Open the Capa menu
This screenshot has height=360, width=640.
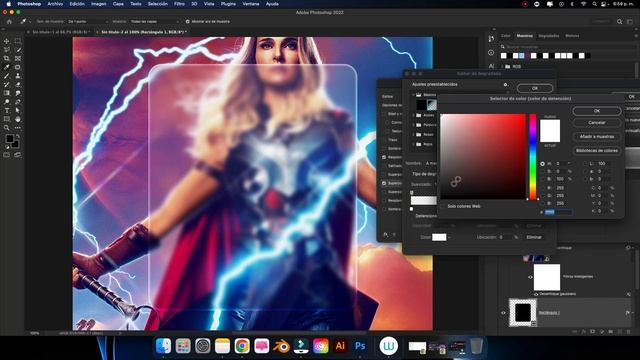[118, 4]
